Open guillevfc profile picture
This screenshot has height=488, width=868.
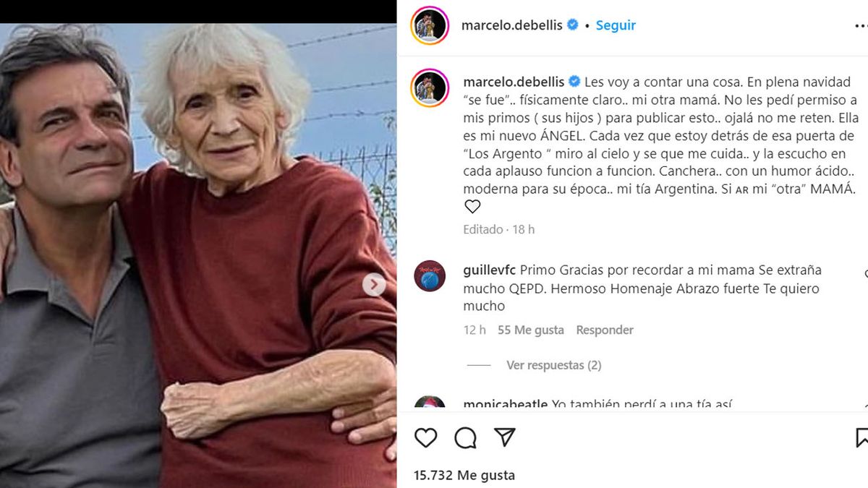pyautogui.click(x=430, y=276)
